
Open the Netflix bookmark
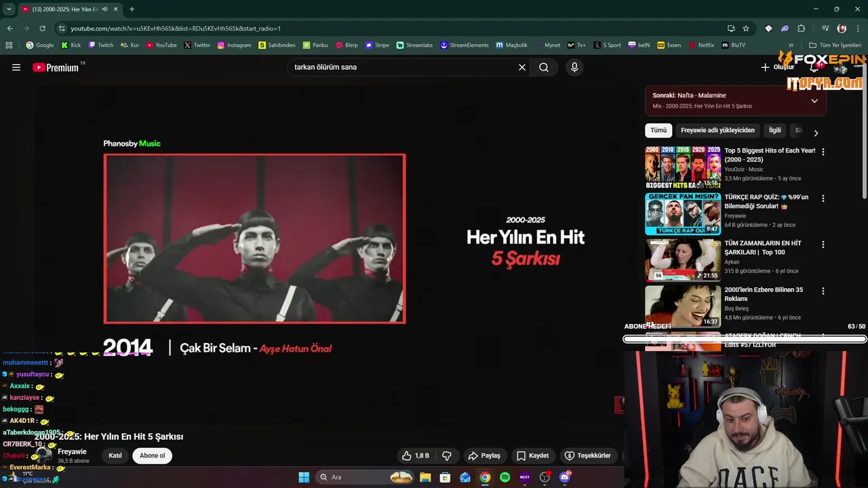coord(701,45)
